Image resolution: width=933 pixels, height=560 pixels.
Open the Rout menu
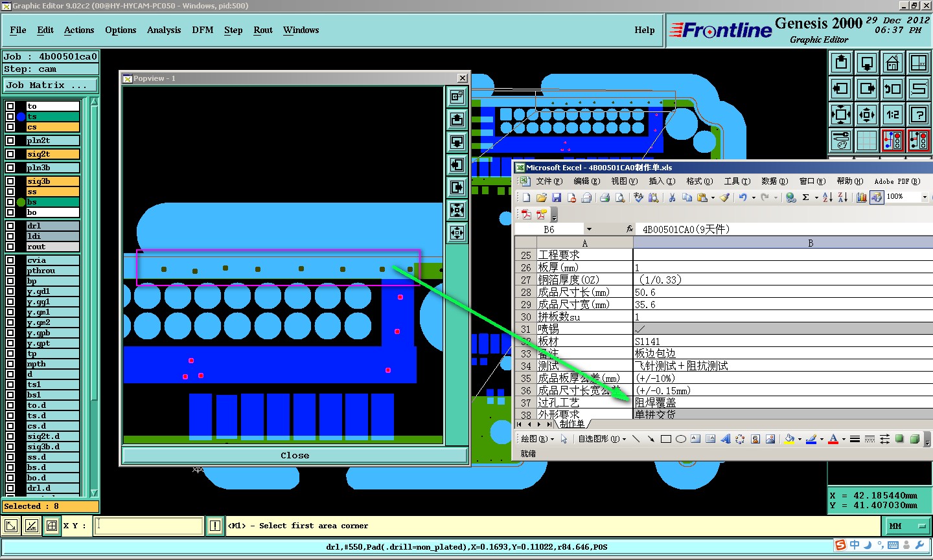coord(263,30)
